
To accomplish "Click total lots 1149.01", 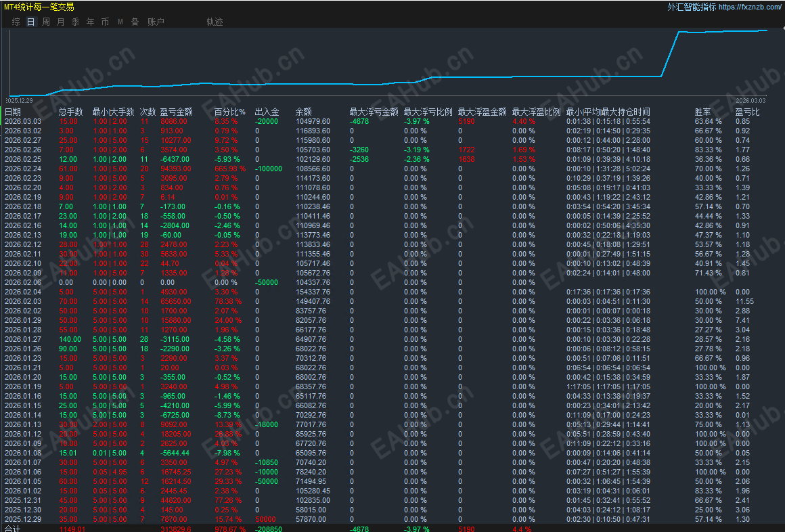I will [x=72, y=529].
